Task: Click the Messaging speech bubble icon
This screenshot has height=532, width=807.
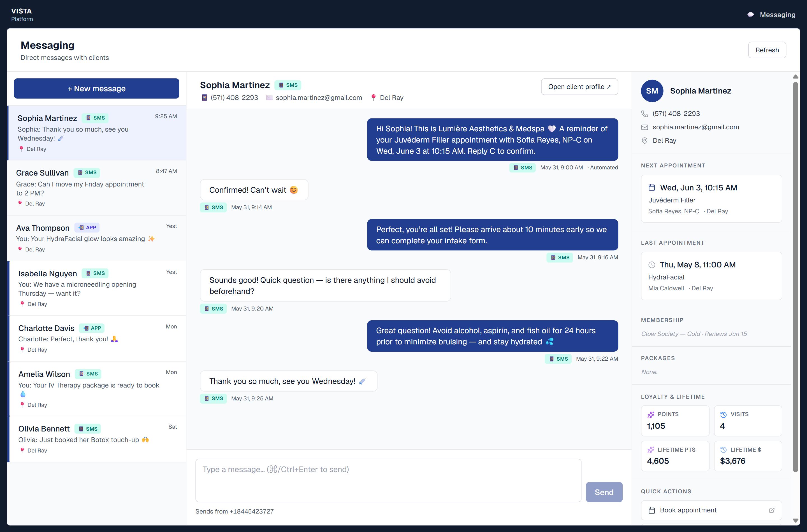Action: click(x=751, y=15)
